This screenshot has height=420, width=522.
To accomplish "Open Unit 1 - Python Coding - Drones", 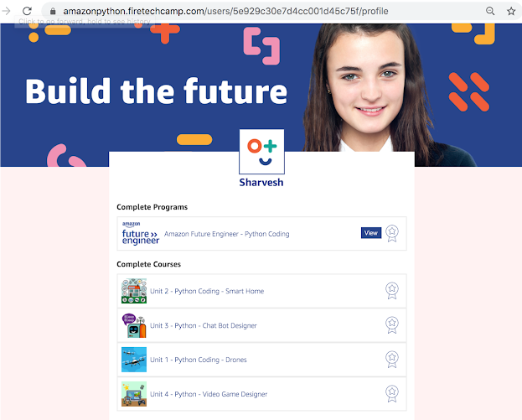I will (198, 360).
